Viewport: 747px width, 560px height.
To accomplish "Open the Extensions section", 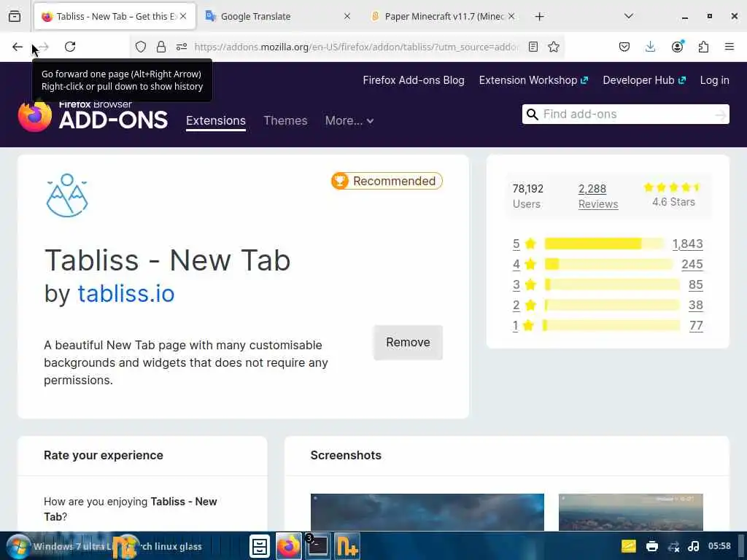I will coord(216,120).
